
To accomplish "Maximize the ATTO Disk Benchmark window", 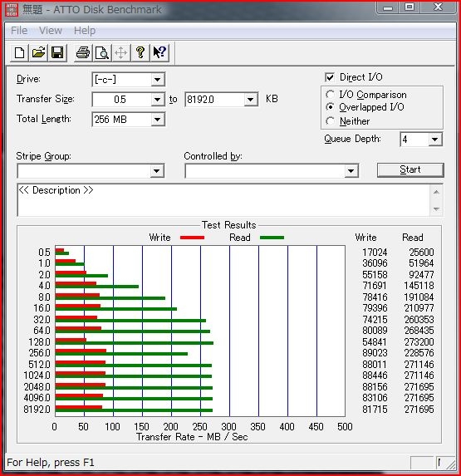I will click(x=410, y=7).
